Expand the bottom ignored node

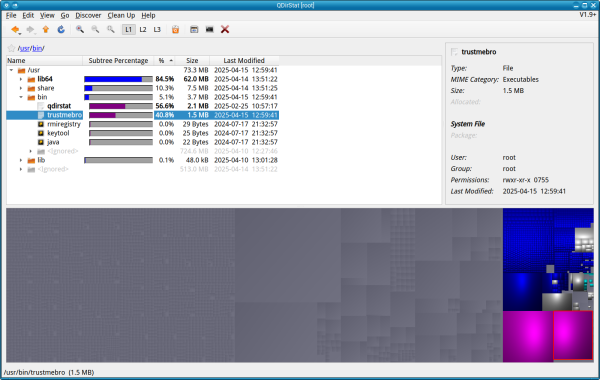[x=21, y=169]
